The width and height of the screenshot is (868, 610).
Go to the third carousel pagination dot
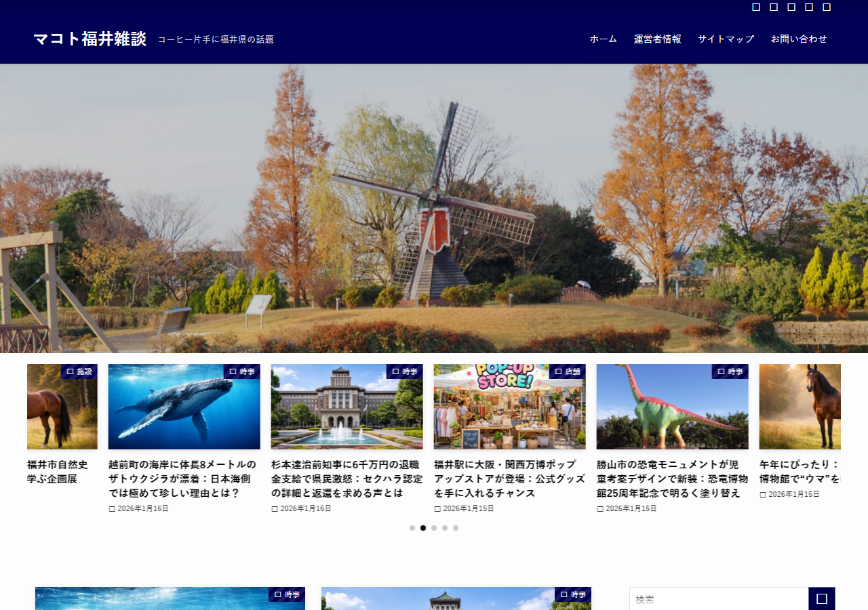point(434,528)
